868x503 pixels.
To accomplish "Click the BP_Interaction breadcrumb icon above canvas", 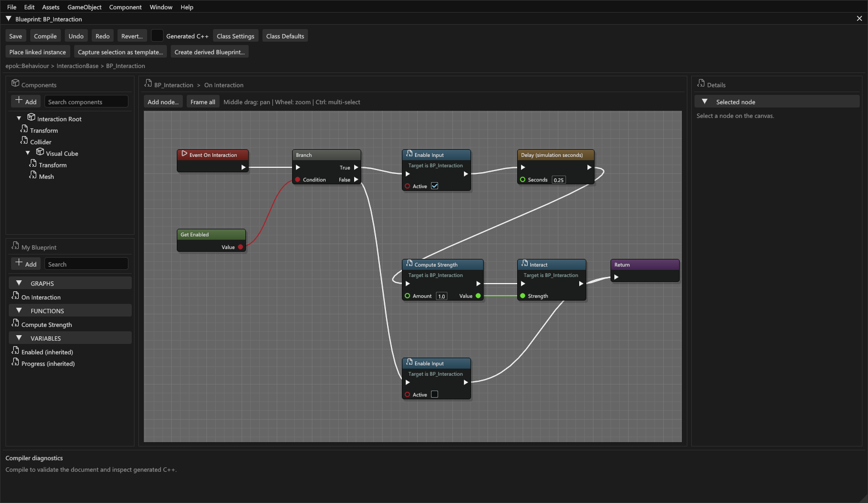I will 148,83.
